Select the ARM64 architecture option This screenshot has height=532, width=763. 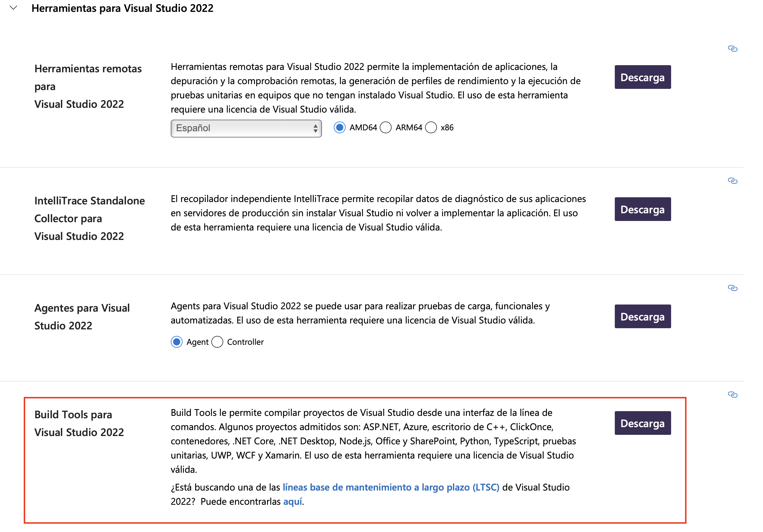tap(385, 128)
